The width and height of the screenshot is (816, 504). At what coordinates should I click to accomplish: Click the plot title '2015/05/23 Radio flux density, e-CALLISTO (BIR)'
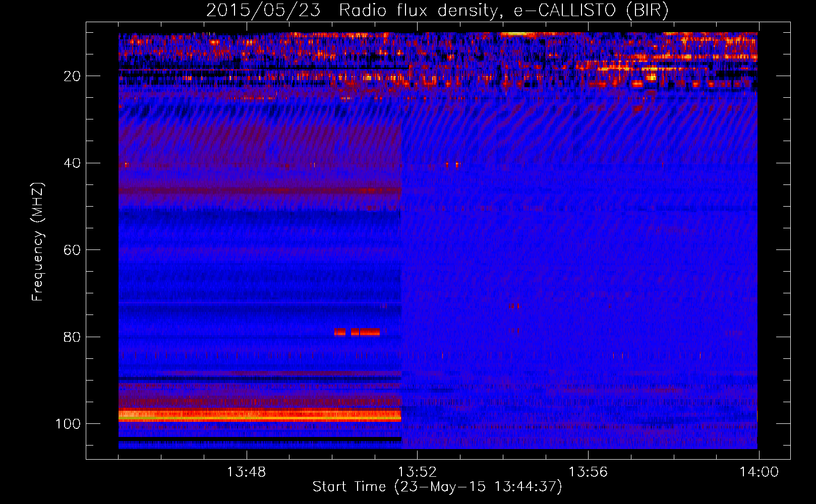click(x=437, y=11)
